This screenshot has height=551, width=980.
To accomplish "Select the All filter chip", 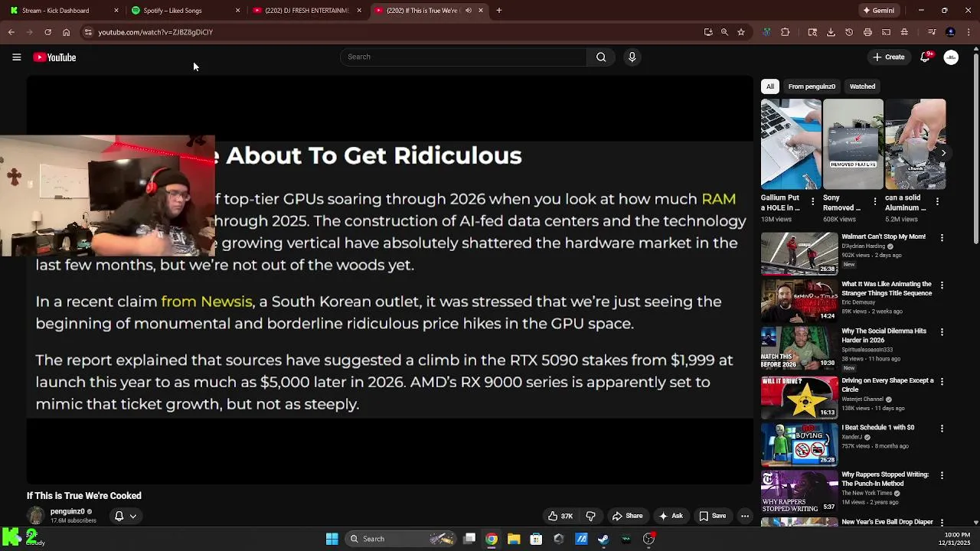I will point(770,86).
